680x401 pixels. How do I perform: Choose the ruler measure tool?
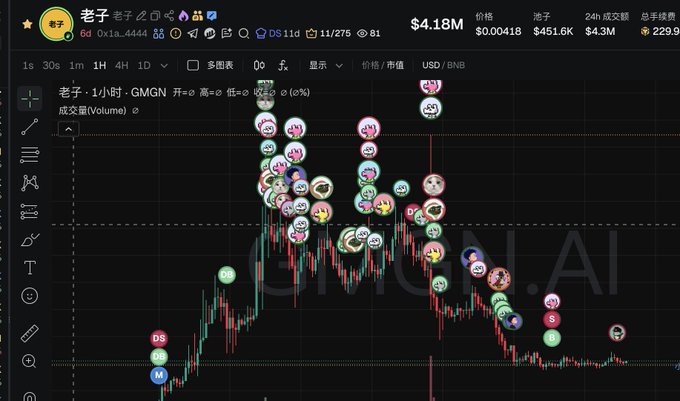tap(29, 333)
